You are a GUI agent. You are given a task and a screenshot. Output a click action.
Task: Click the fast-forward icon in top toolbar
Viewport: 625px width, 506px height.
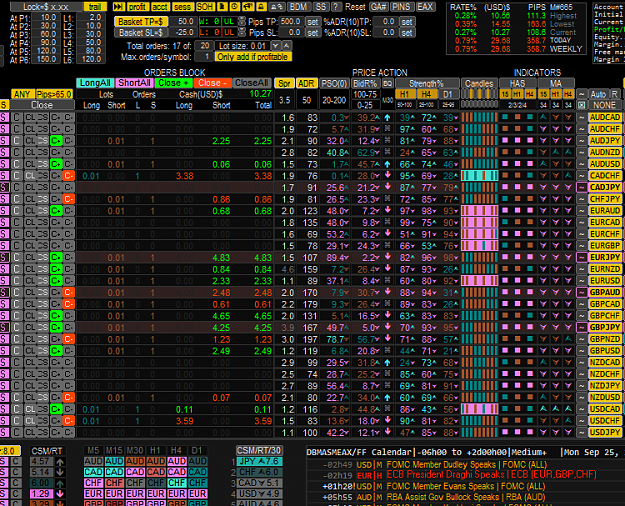coord(118,7)
